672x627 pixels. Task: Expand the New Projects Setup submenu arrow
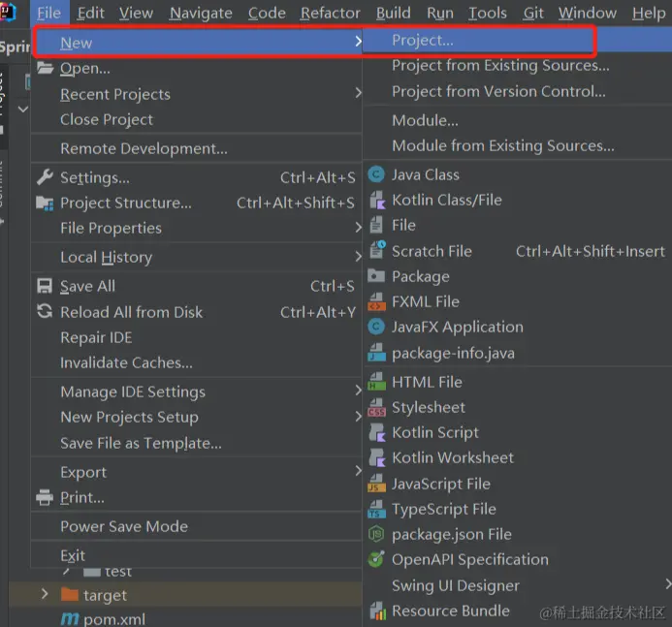coord(358,417)
